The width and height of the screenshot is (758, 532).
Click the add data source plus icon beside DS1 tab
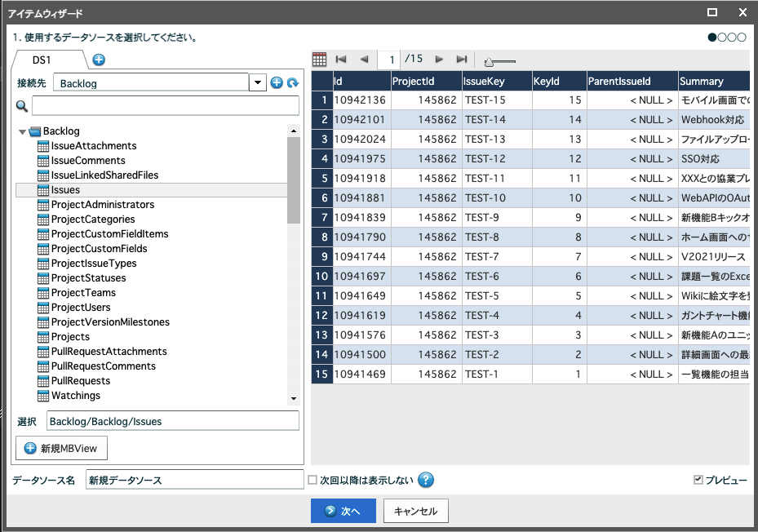click(x=99, y=60)
